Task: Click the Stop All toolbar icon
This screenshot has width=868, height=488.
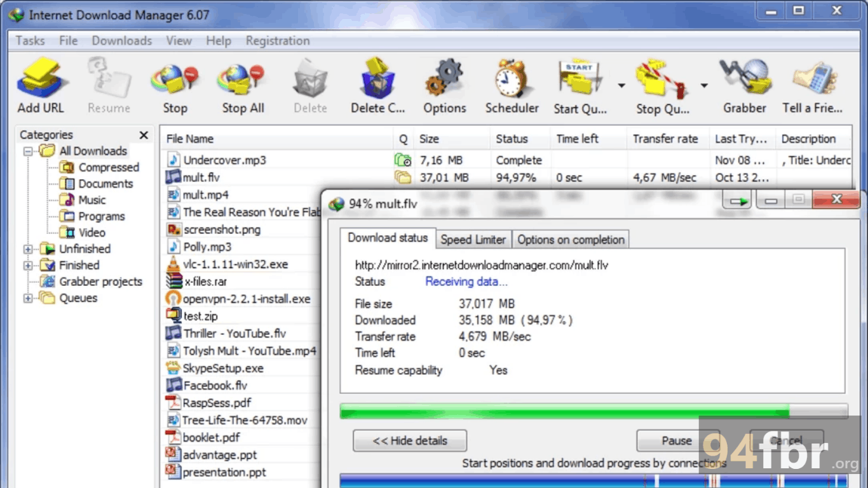Action: (x=242, y=79)
